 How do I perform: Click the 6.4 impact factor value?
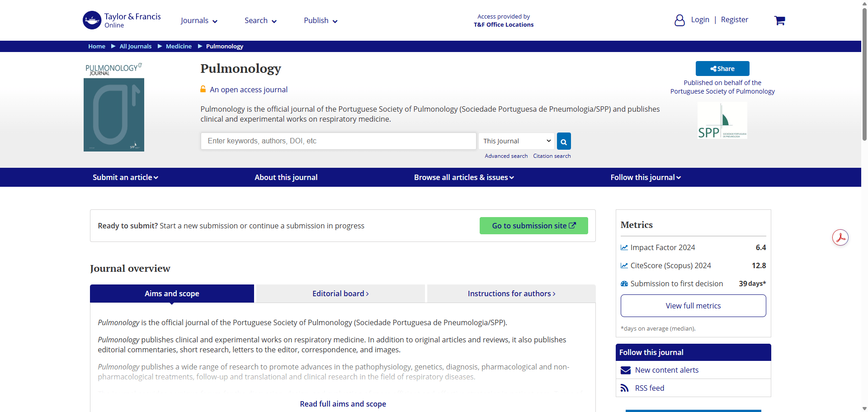[761, 247]
